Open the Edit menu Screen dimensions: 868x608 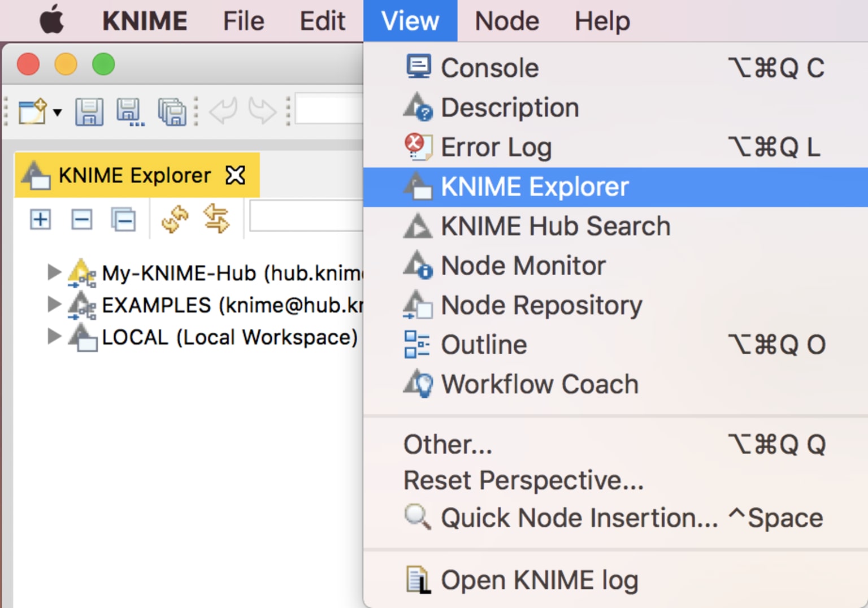point(322,21)
